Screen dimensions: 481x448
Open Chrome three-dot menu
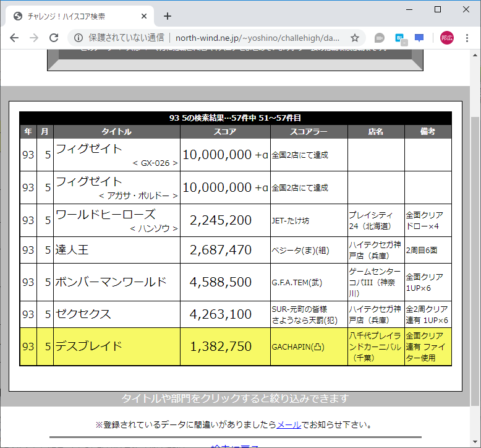(x=467, y=38)
